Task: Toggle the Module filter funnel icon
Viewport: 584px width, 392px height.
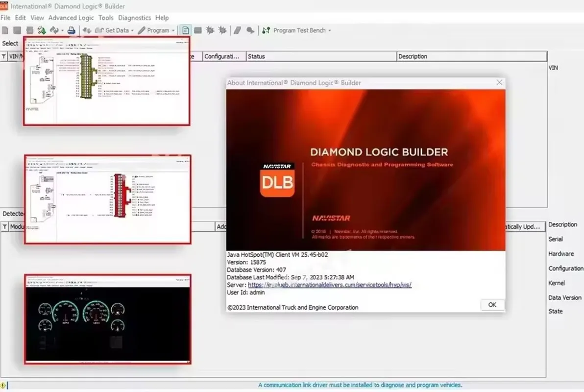Action: [x=4, y=226]
